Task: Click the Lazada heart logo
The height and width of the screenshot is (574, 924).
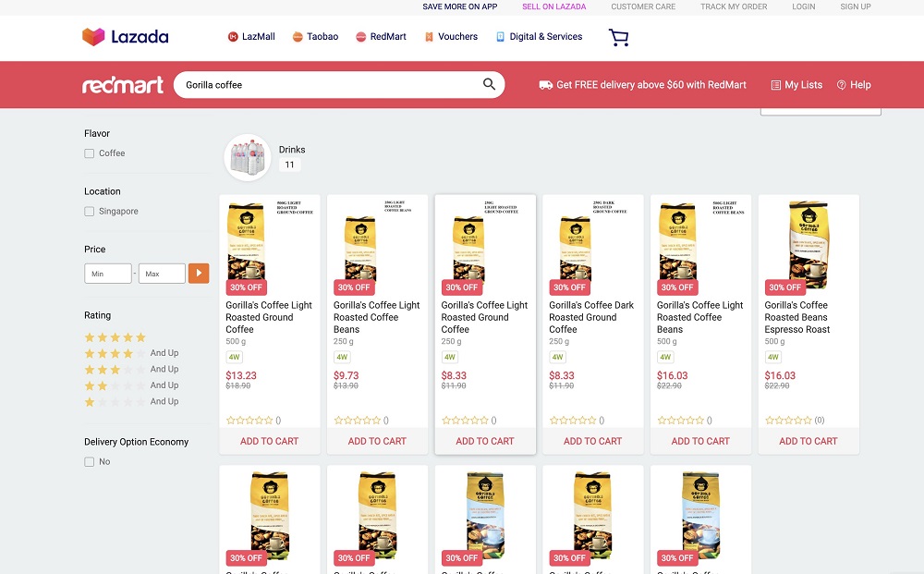Action: pyautogui.click(x=93, y=37)
